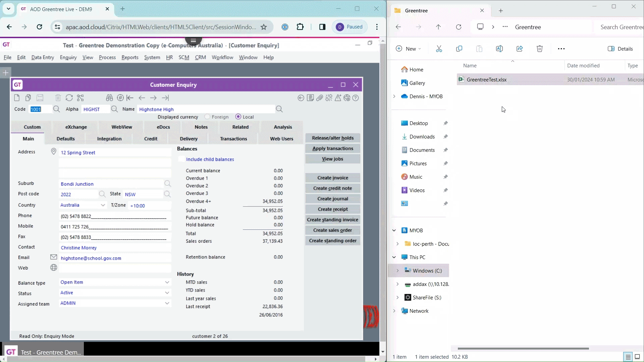Click the address map pin icon
The height and width of the screenshot is (362, 644).
point(53,152)
